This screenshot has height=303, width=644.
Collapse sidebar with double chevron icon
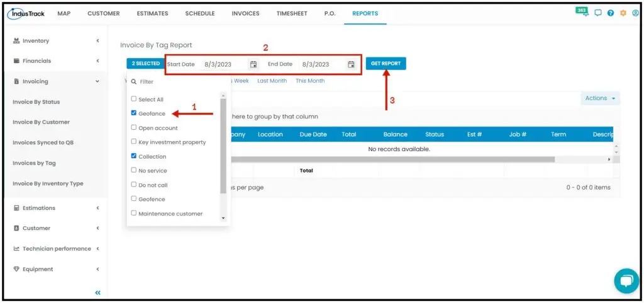(x=97, y=293)
